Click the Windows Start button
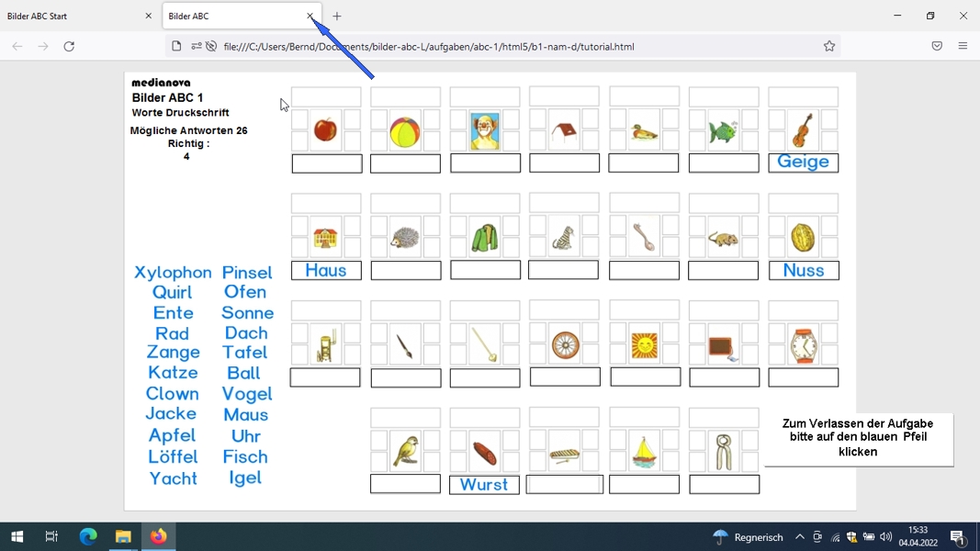980x551 pixels. pos(17,536)
